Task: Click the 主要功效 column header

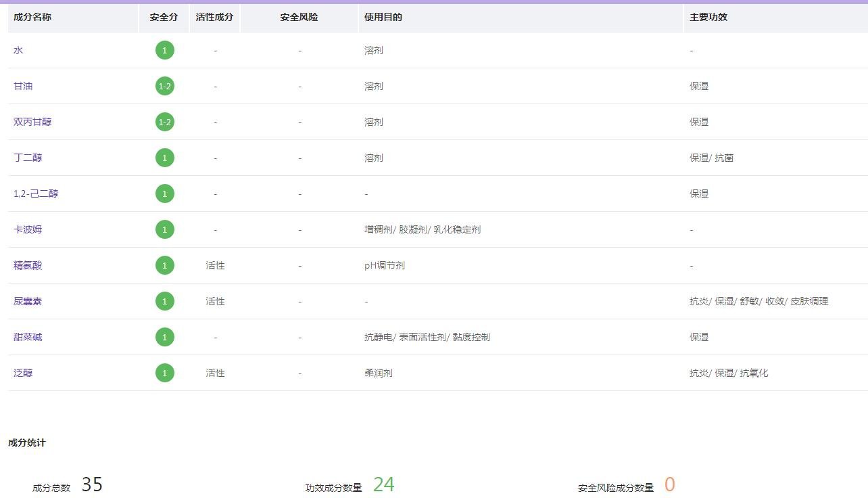Action: (x=708, y=17)
